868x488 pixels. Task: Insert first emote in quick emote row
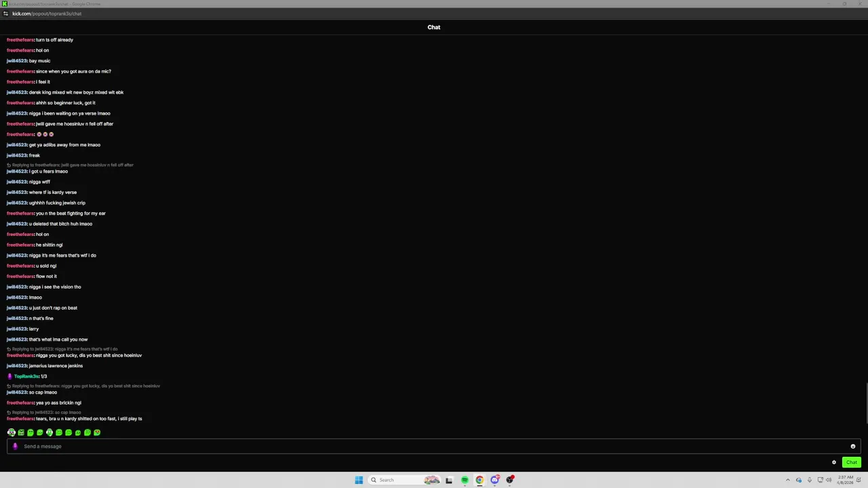(12, 432)
